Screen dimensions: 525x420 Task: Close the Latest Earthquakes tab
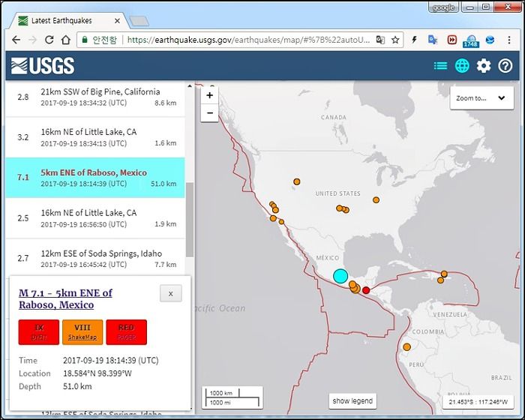click(x=117, y=21)
